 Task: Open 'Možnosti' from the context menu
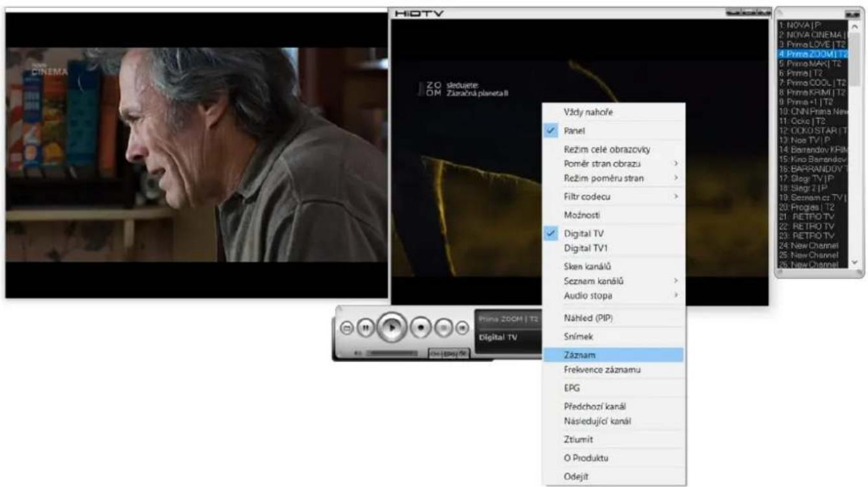(613, 215)
